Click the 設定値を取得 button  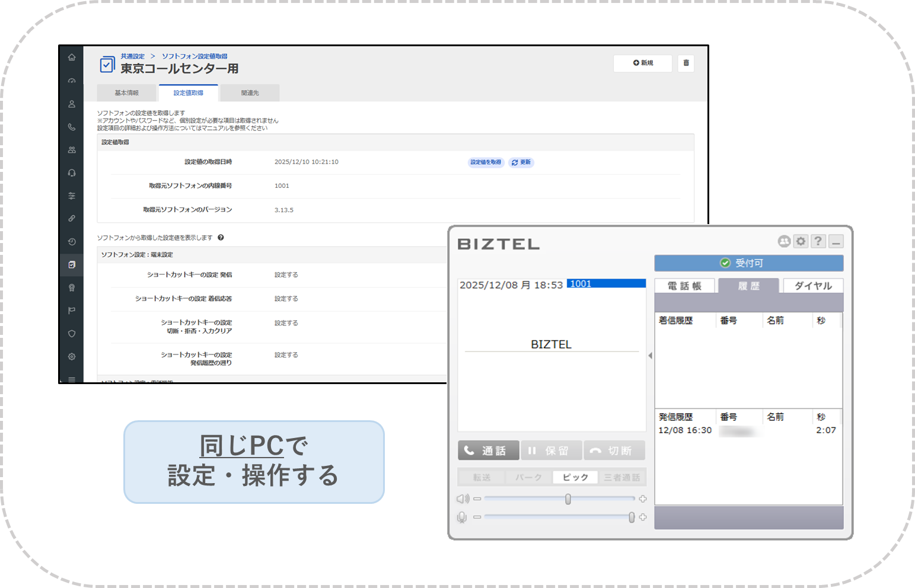tap(486, 162)
